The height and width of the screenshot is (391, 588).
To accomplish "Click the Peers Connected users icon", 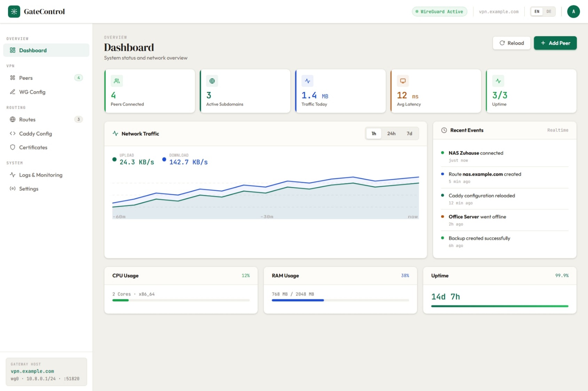I will click(x=117, y=81).
